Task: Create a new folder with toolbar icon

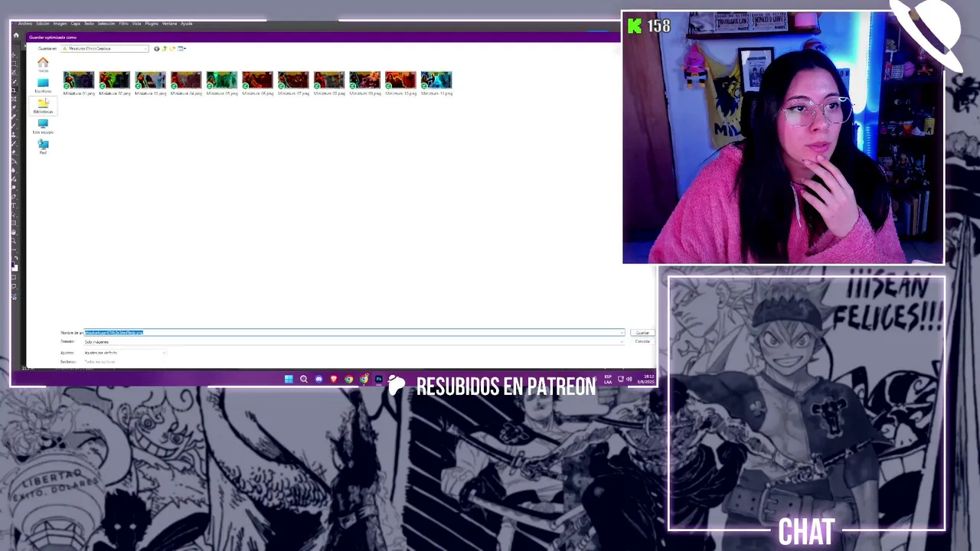Action: click(173, 48)
